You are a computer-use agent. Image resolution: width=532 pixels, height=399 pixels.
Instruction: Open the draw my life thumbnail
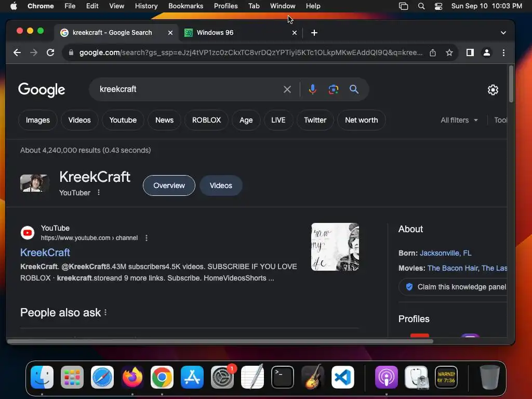click(335, 247)
